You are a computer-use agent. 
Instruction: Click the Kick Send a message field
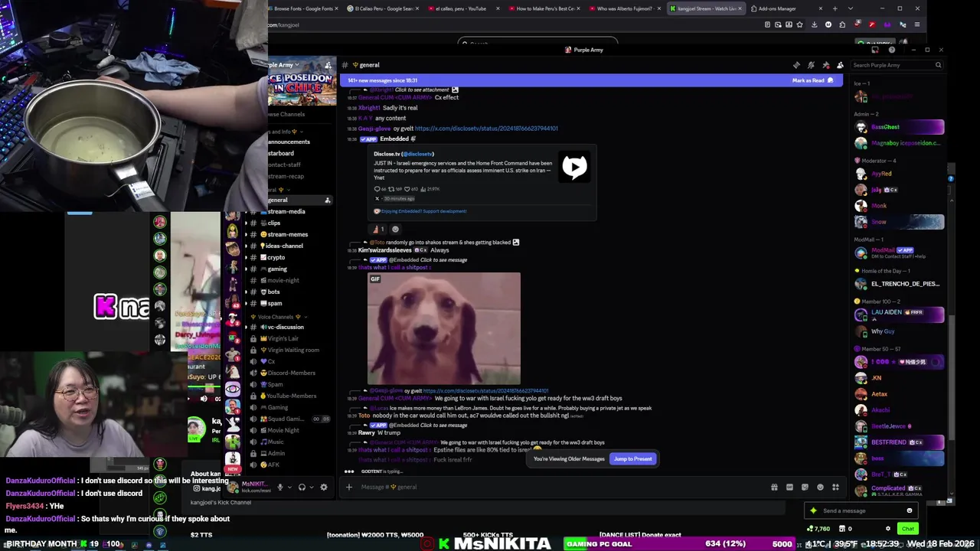point(861,510)
